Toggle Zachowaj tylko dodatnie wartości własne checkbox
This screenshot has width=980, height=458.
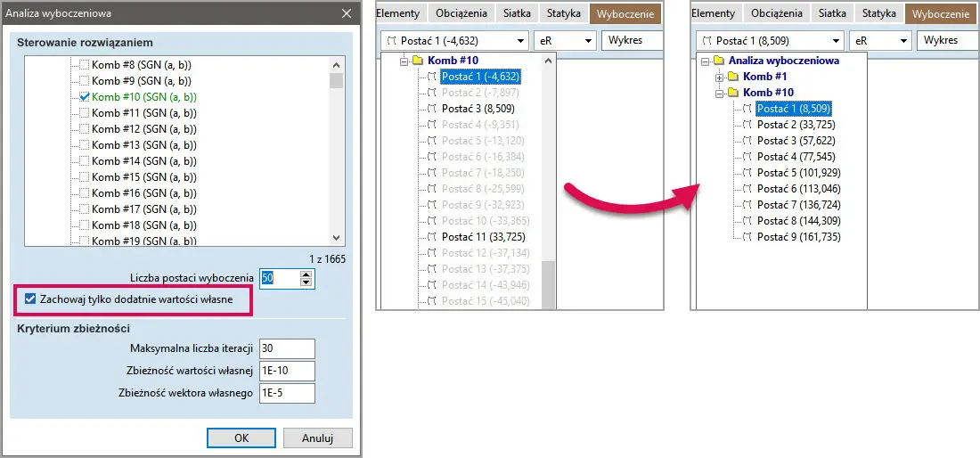tap(31, 299)
